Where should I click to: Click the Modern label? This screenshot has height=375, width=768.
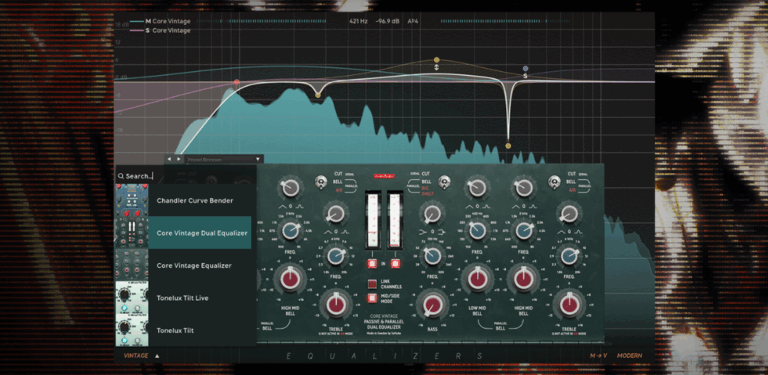pos(629,355)
